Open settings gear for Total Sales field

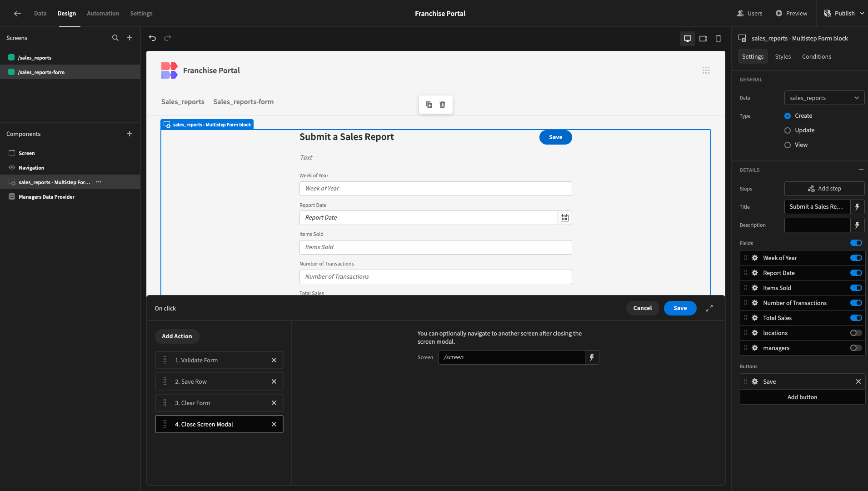(x=755, y=318)
